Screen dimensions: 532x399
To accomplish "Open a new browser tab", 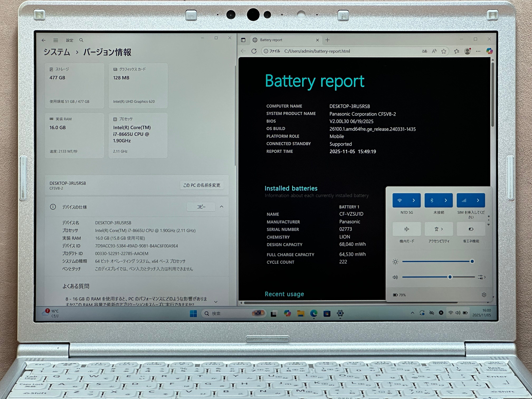I will coord(327,40).
